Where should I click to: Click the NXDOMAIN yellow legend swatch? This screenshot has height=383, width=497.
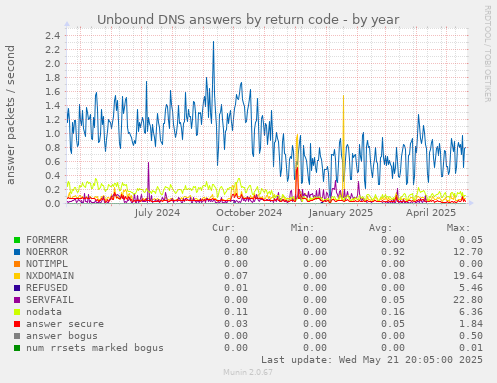click(x=17, y=276)
